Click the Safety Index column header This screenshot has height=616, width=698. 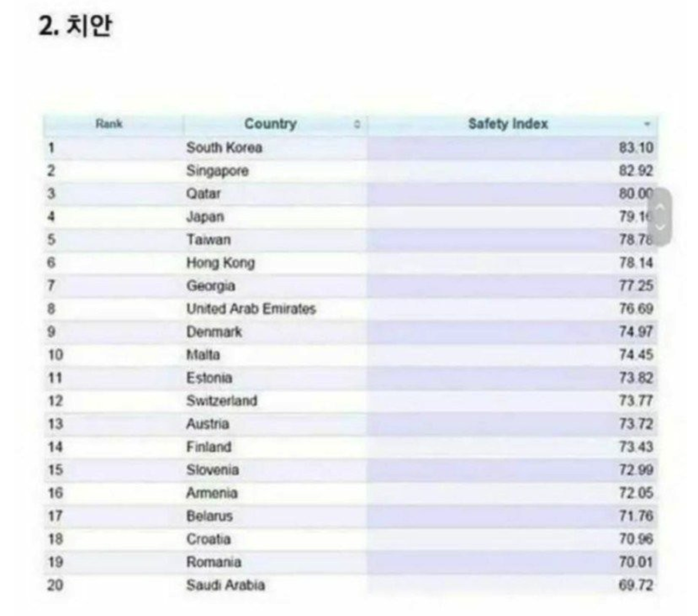pos(508,124)
